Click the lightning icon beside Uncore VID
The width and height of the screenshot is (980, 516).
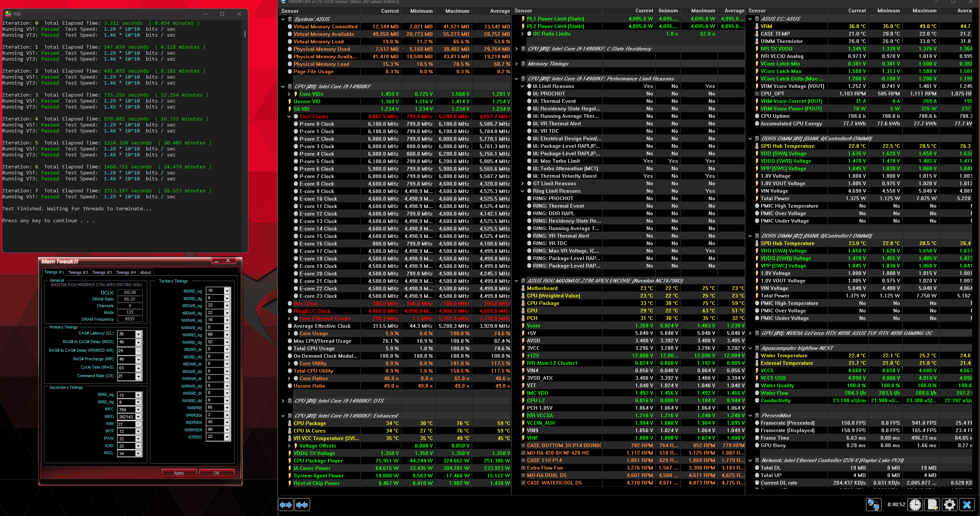click(x=290, y=102)
